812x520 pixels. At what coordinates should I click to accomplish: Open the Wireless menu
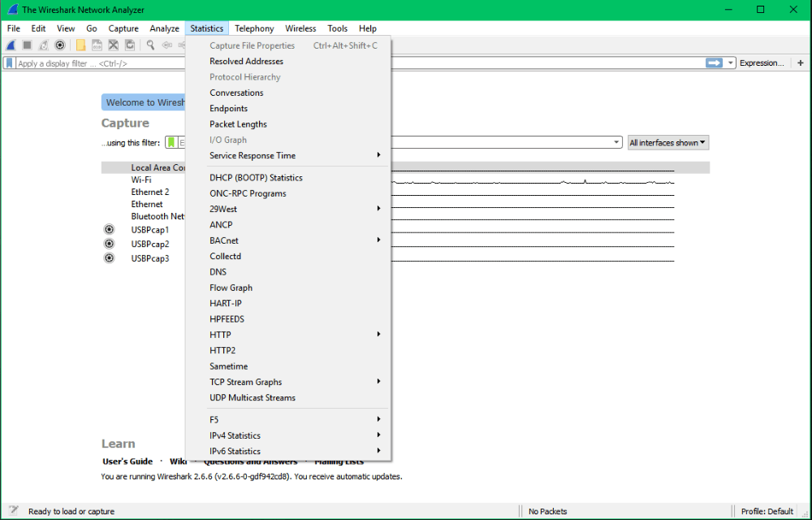tap(300, 28)
